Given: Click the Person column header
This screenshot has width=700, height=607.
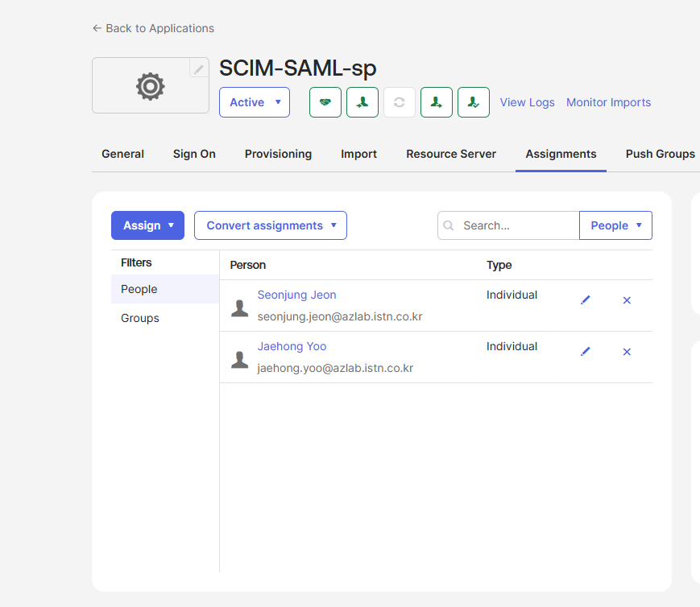Looking at the screenshot, I should (x=248, y=265).
